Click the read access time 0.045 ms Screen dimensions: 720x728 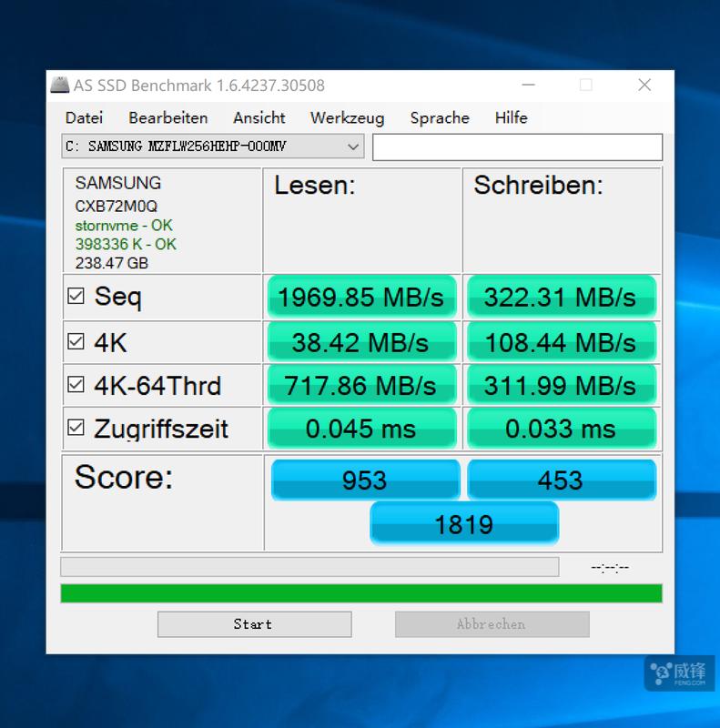point(362,428)
